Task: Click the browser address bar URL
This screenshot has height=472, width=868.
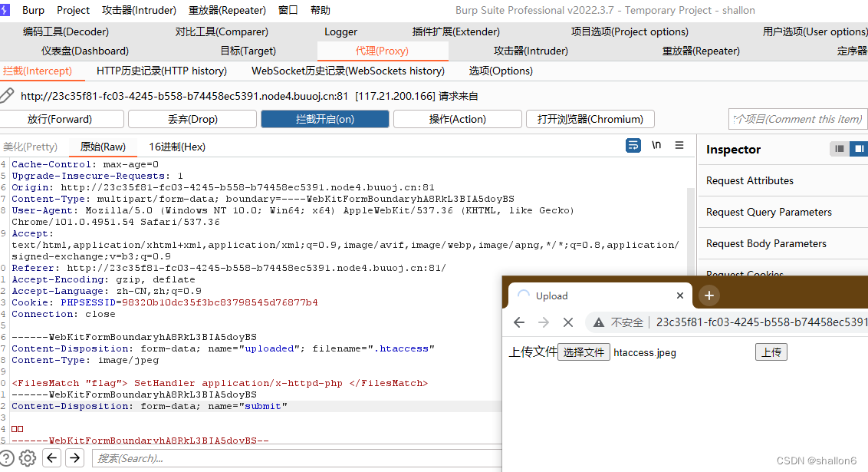Action: coord(761,322)
